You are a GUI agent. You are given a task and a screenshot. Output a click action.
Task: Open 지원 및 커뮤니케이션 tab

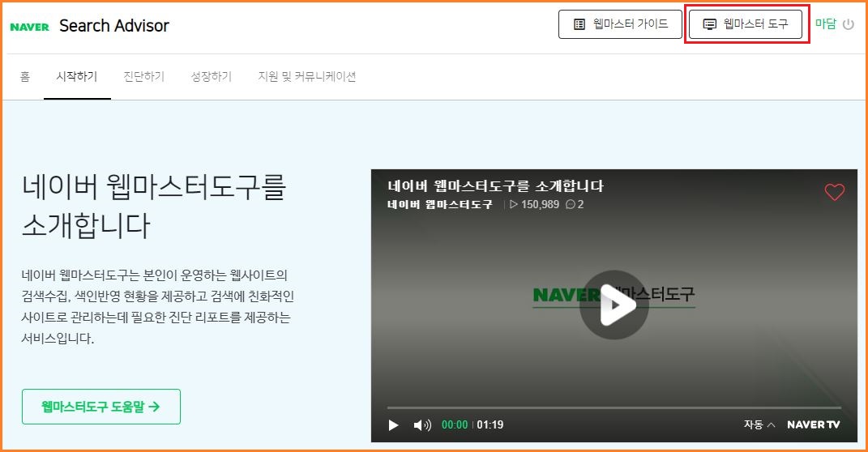point(306,76)
